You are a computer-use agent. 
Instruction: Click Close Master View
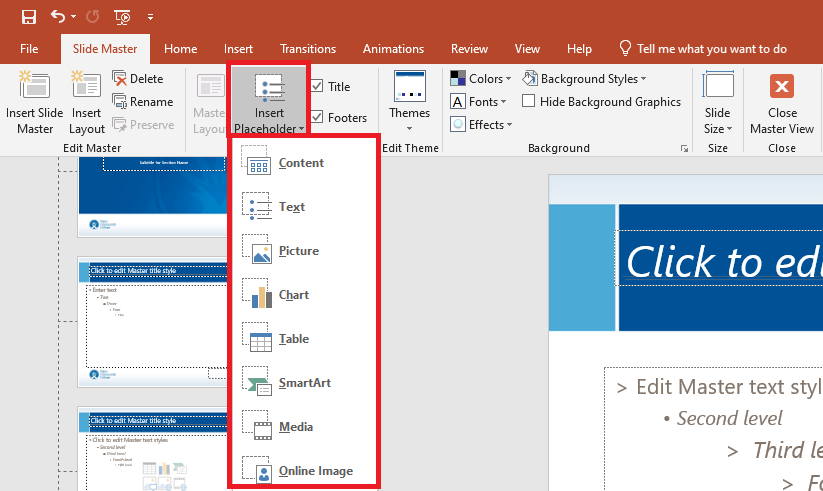click(782, 102)
